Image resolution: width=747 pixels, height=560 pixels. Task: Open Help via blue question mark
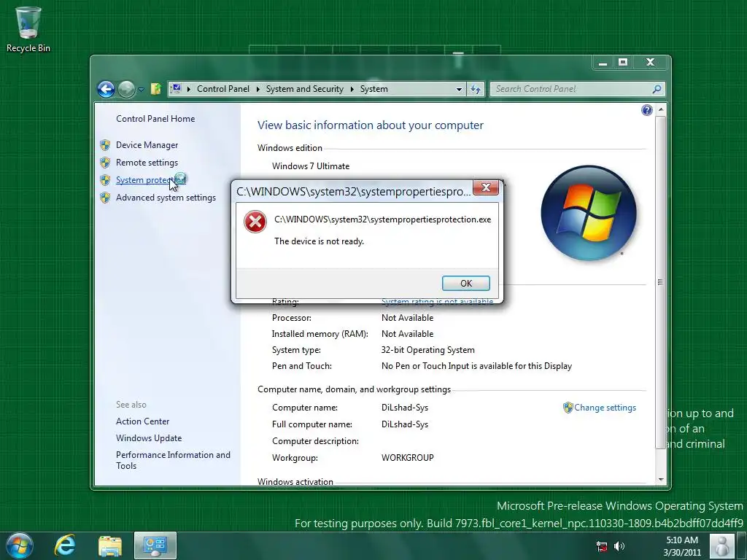pos(646,111)
